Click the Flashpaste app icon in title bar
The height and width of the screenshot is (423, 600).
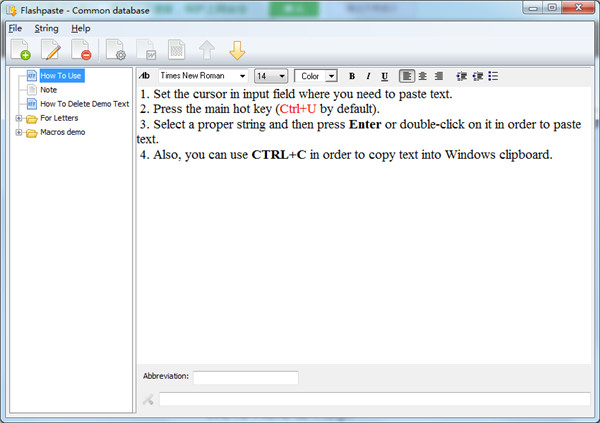click(x=11, y=10)
